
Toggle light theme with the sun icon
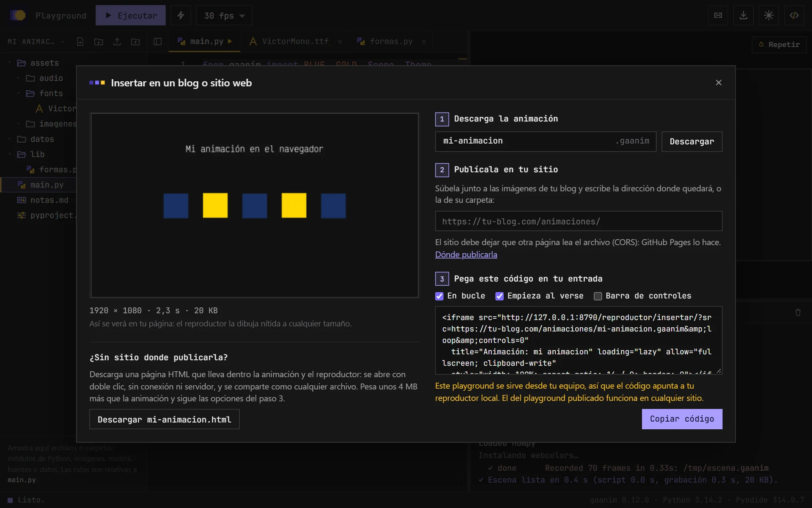tap(768, 16)
